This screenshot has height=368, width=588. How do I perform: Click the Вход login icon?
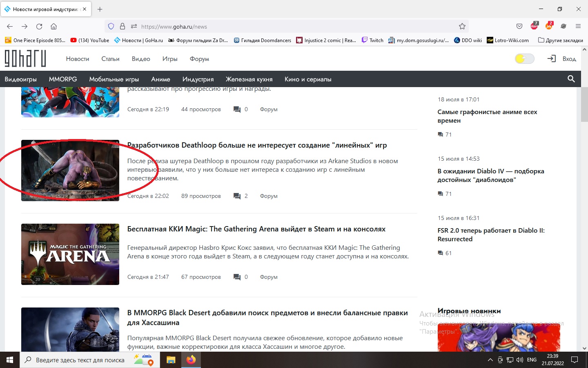(552, 59)
